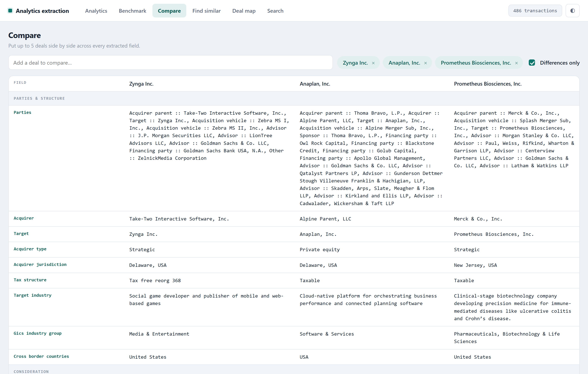Click the 486 transactions badge
The image size is (588, 374).
(x=535, y=11)
